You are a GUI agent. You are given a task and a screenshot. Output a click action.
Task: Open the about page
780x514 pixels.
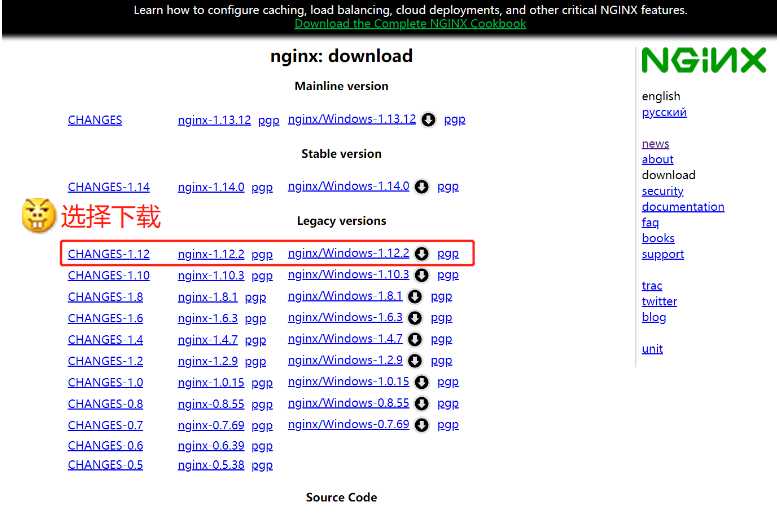point(657,160)
